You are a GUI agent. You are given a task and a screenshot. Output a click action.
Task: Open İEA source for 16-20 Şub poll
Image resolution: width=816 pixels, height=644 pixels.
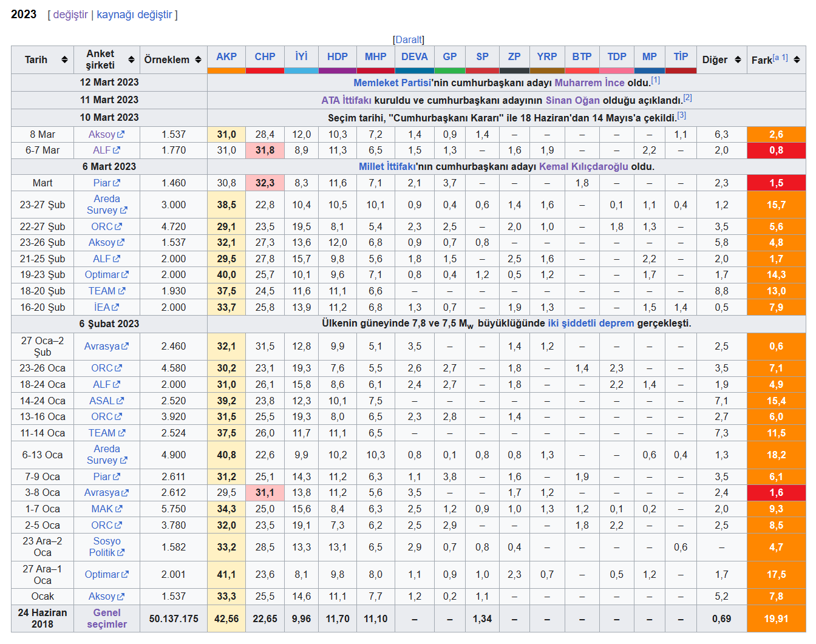(106, 307)
